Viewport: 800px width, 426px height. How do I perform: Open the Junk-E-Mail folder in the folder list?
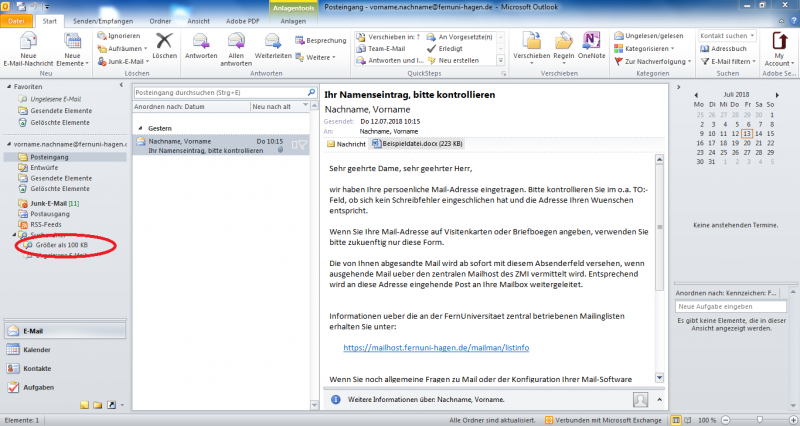coord(48,203)
